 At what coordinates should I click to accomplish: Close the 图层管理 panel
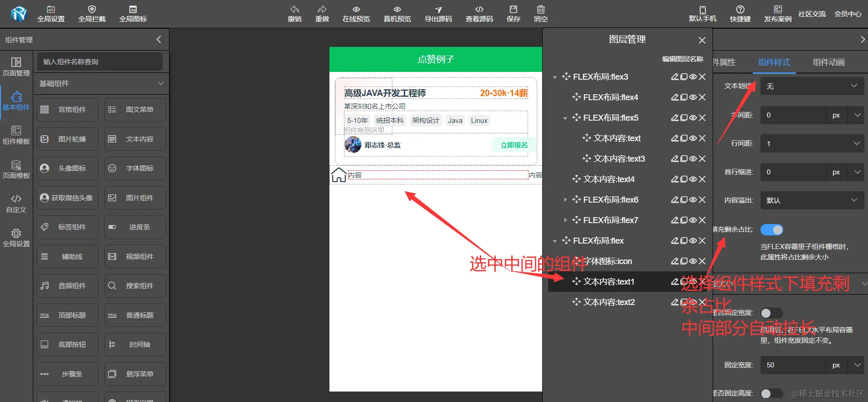pos(702,40)
